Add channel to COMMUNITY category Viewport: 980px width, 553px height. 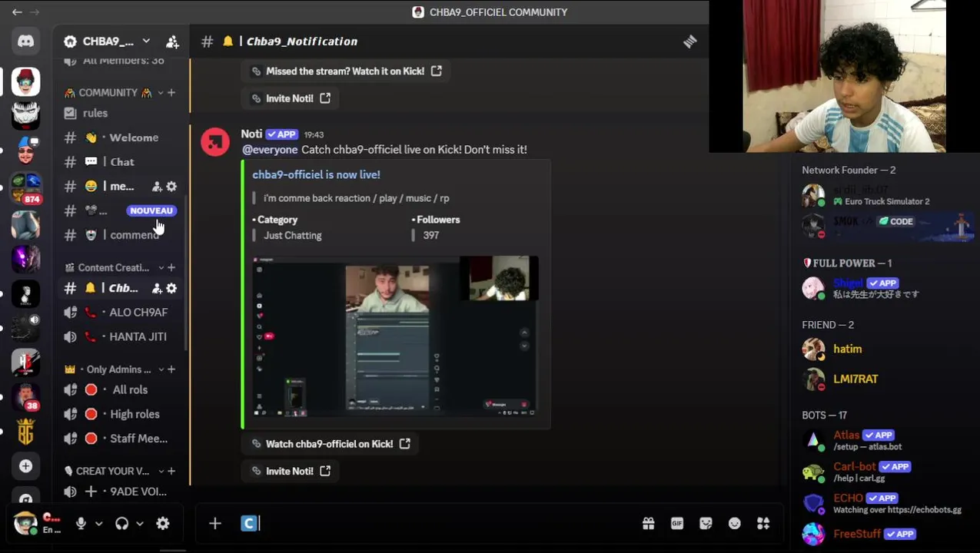click(x=171, y=92)
